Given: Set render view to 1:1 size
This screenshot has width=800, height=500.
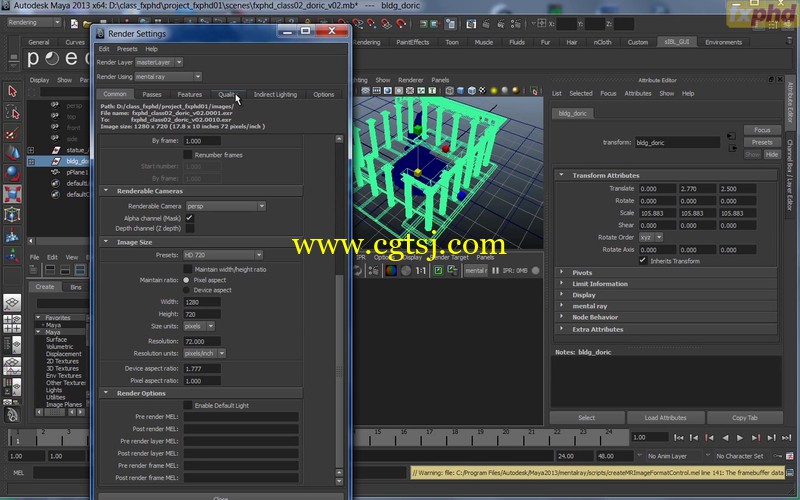Looking at the screenshot, I should click(420, 270).
